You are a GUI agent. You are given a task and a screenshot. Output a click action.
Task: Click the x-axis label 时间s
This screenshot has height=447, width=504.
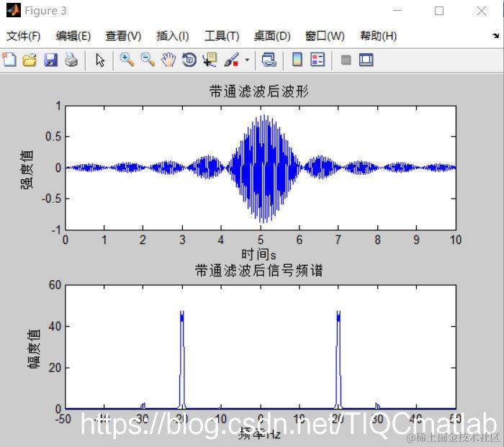point(258,254)
